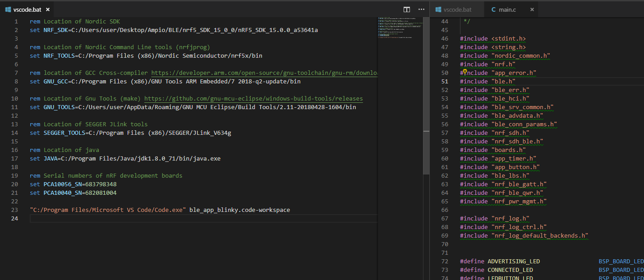Click the Code.exe path string on line 23
This screenshot has width=644, height=280.
(108, 210)
